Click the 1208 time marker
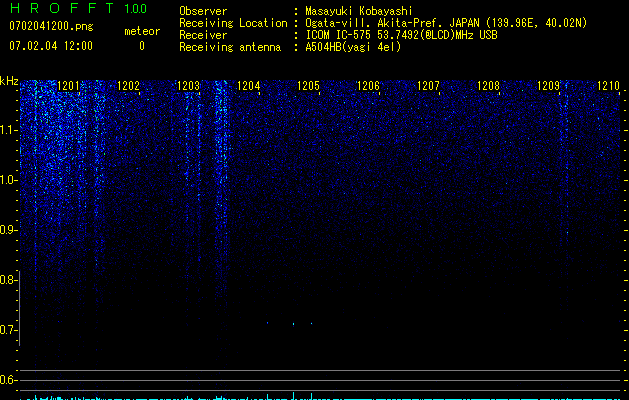This screenshot has width=629, height=400. (x=489, y=86)
